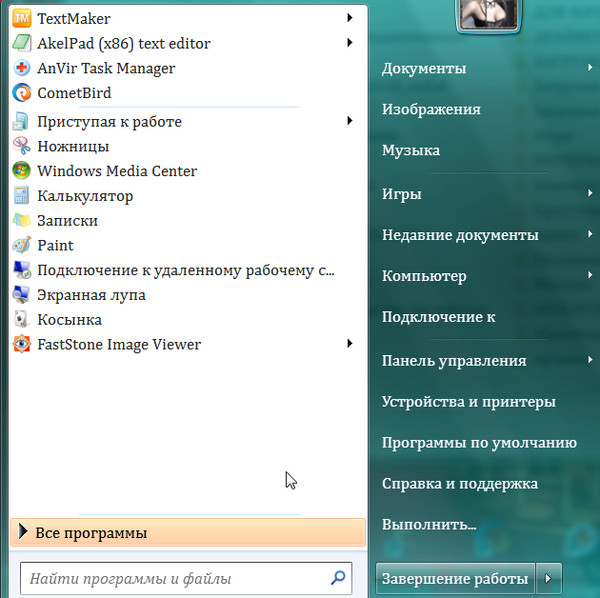This screenshot has width=600, height=598.
Task: Open Устройства и принтеры
Action: (x=469, y=402)
